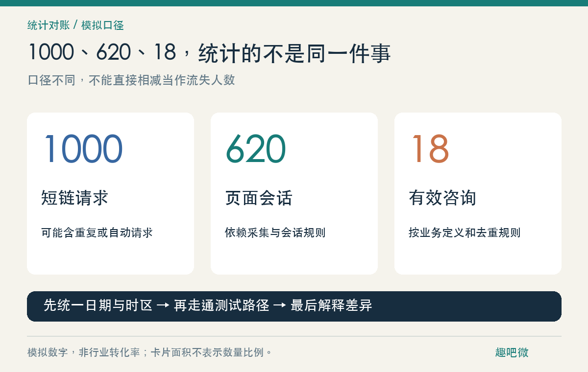The width and height of the screenshot is (588, 372).
Task: Click the breadcrumb text 统计对账 / 模拟口径
Action: 75,25
